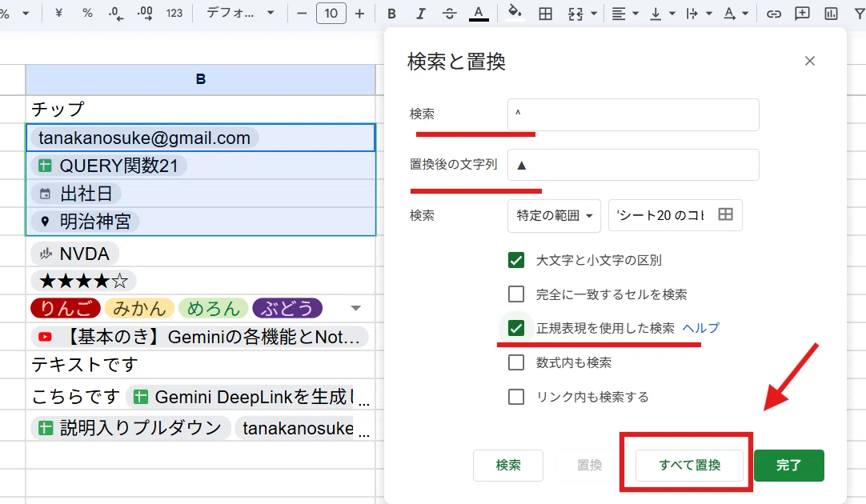Open the fill color picker
866x504 pixels.
[515, 13]
